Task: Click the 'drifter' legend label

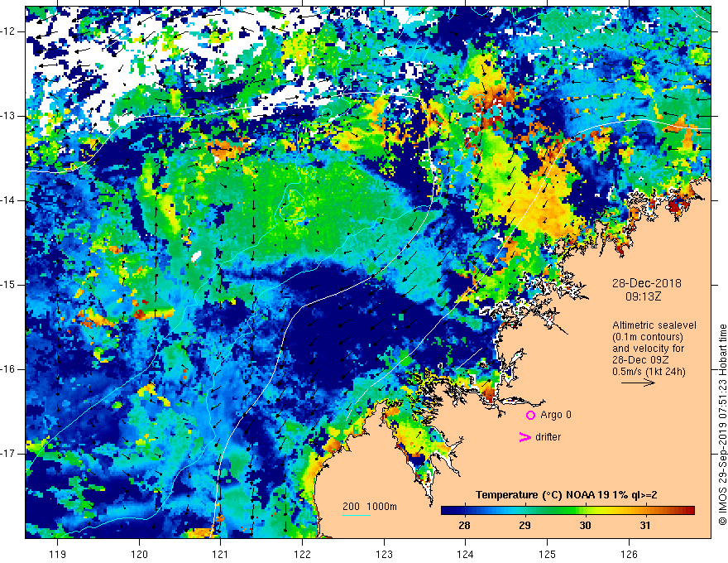Action: [x=548, y=437]
